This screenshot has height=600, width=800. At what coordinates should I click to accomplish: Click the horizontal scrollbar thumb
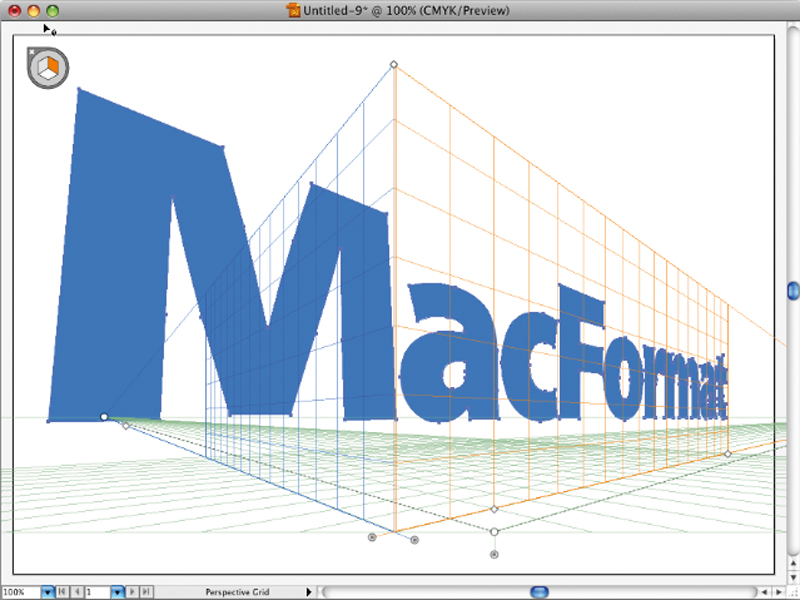pos(539,592)
